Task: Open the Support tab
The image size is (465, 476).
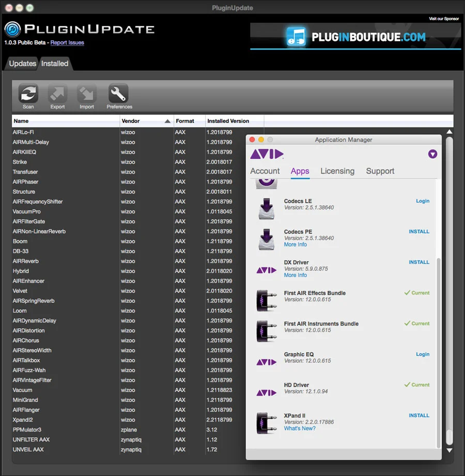Action: pyautogui.click(x=380, y=171)
